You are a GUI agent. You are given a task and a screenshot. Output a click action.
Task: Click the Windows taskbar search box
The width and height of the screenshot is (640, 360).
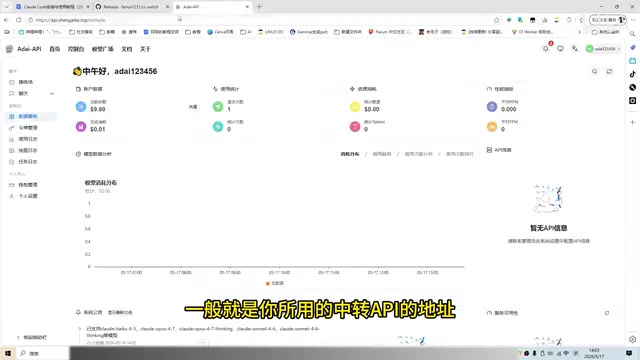pyautogui.click(x=42, y=353)
